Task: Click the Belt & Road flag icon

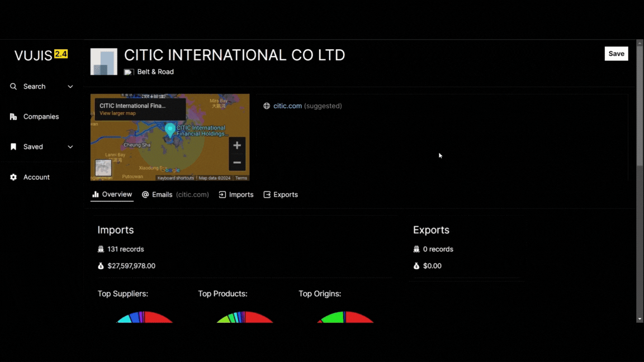Action: 129,72
